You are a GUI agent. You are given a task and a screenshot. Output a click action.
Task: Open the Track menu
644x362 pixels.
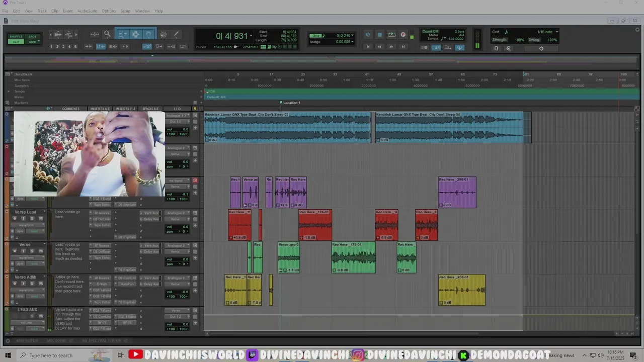coord(42,11)
